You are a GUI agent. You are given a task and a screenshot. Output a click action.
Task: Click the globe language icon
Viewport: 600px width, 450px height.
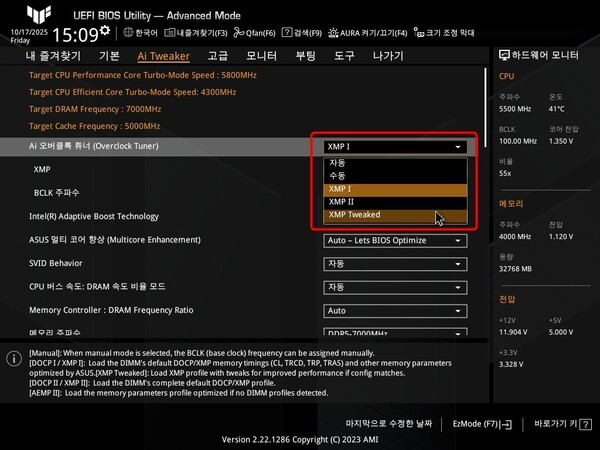tap(128, 33)
